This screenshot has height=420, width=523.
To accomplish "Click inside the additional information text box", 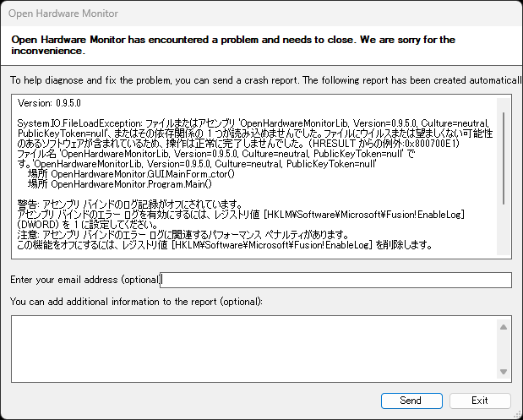I will point(253,348).
